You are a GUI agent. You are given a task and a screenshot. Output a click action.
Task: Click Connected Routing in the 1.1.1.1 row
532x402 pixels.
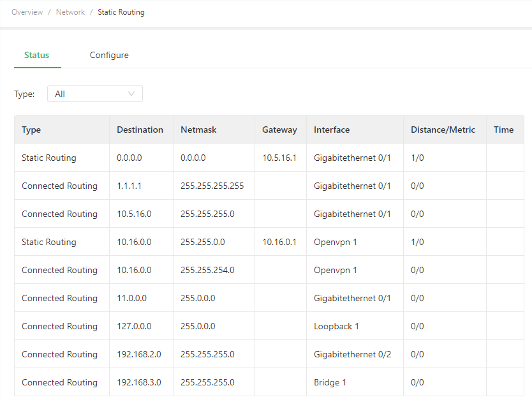(59, 186)
